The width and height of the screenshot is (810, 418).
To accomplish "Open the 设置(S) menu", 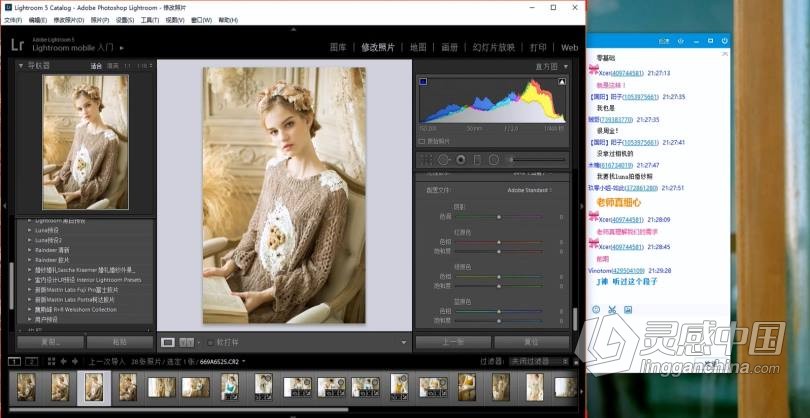I will pos(124,20).
